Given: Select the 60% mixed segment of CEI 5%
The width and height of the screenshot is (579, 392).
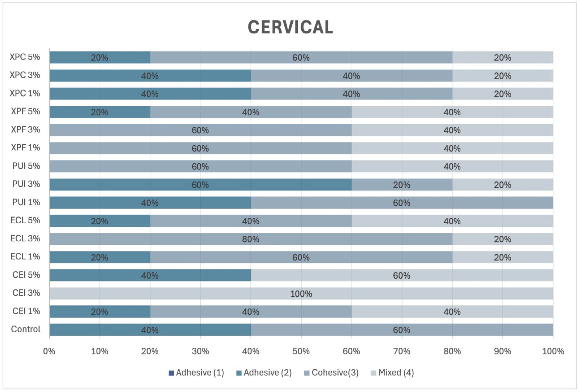Looking at the screenshot, I should pos(402,275).
